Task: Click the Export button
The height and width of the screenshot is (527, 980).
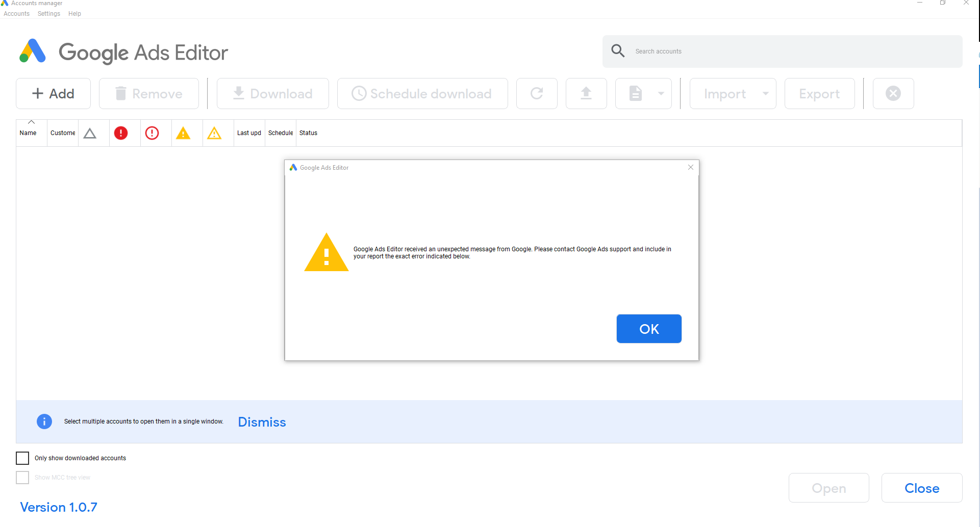Action: pyautogui.click(x=819, y=94)
